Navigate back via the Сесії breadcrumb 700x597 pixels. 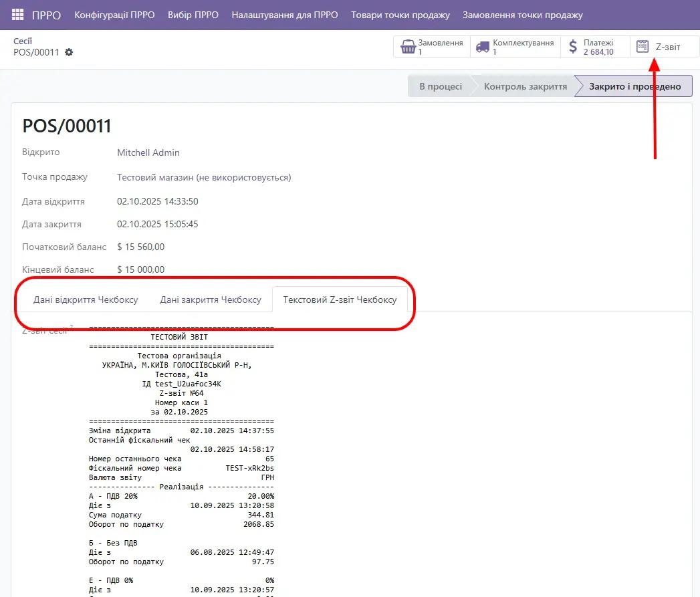coord(23,41)
